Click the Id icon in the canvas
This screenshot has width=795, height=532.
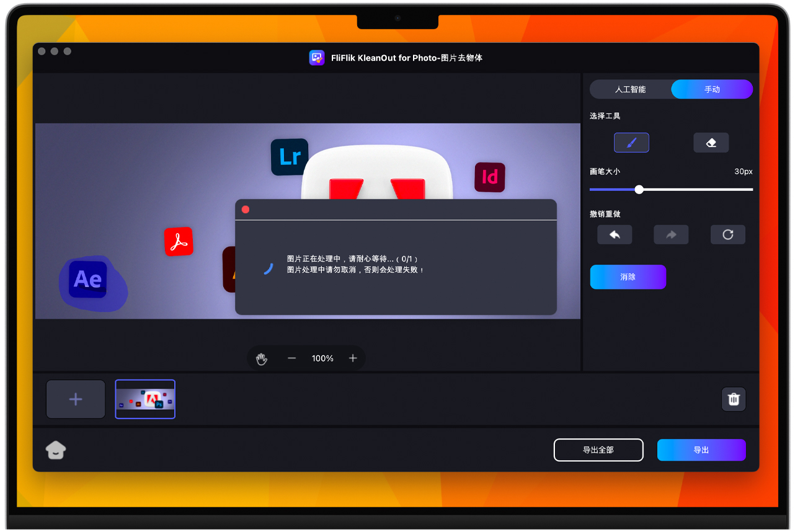click(x=490, y=177)
